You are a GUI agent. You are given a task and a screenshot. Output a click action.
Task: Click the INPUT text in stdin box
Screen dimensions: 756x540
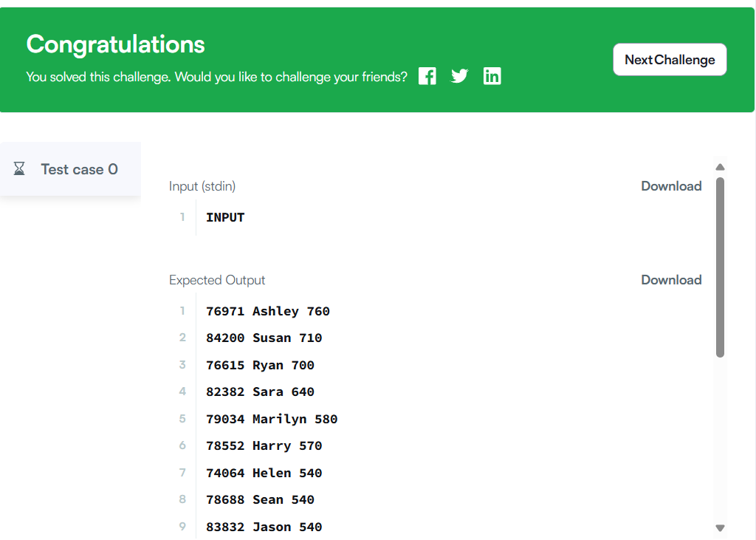pos(225,218)
